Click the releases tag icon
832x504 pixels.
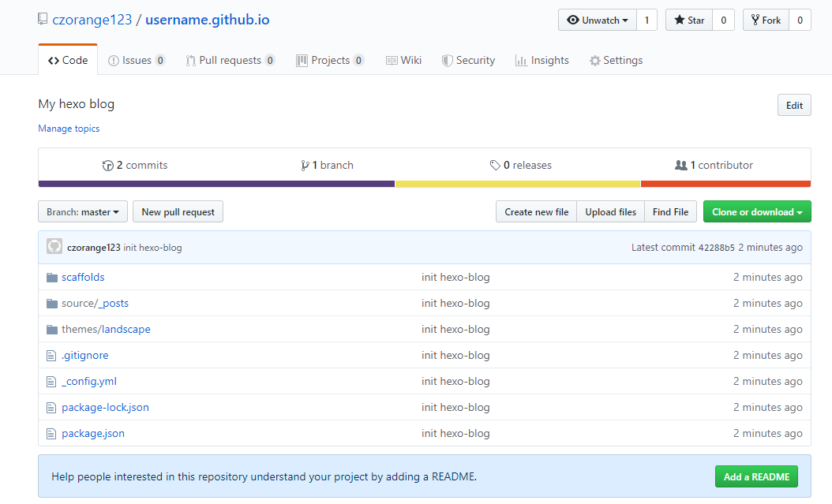coord(495,166)
